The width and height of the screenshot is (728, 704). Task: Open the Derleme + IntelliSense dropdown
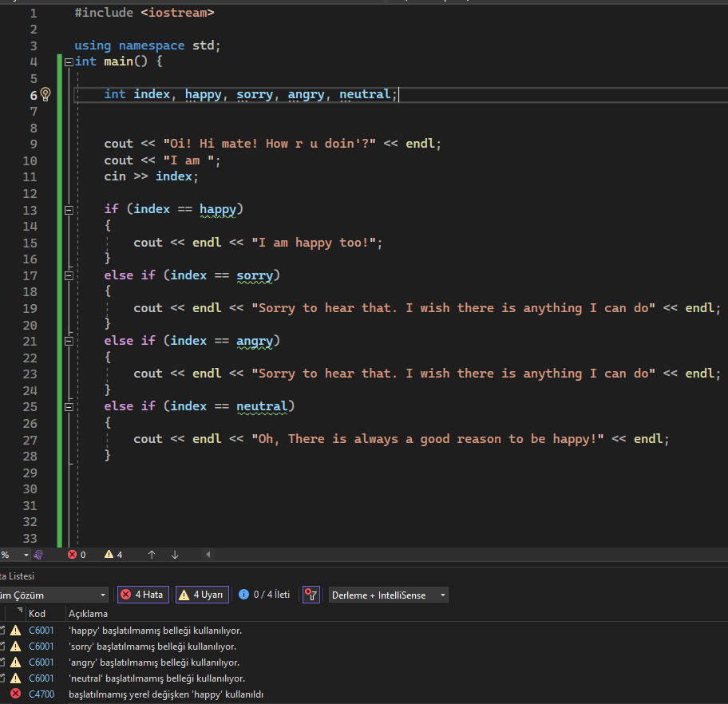[388, 595]
